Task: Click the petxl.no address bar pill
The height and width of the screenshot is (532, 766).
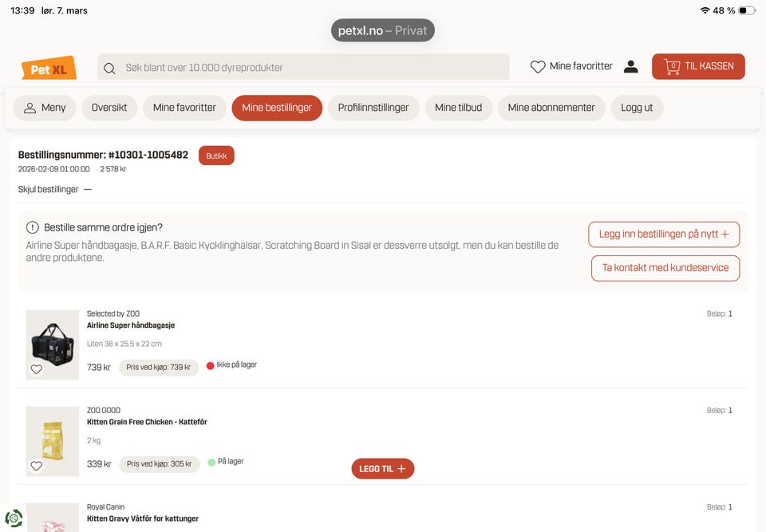Action: point(382,31)
